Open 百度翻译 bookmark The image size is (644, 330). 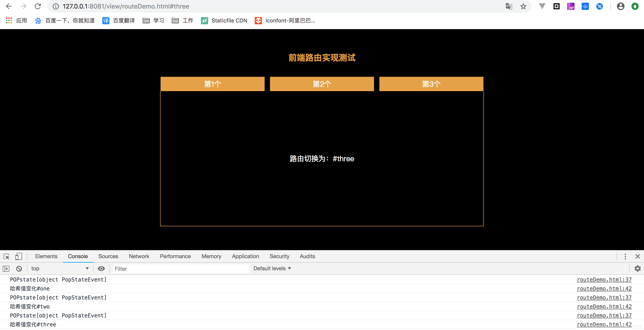click(x=118, y=20)
